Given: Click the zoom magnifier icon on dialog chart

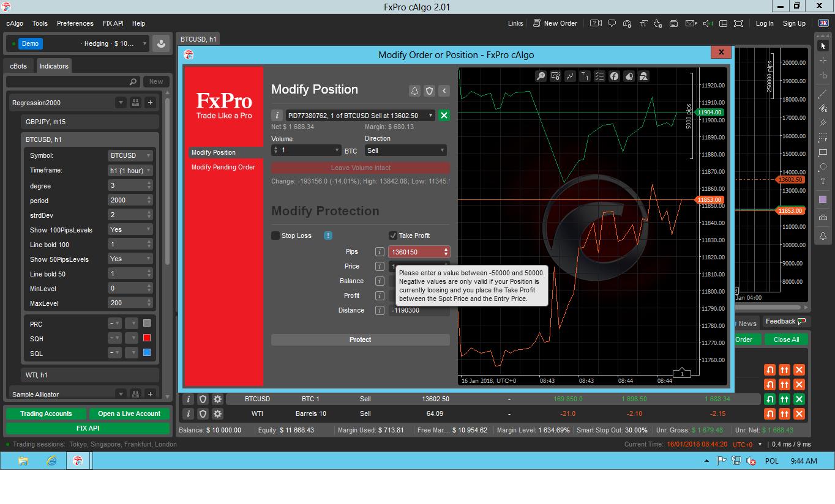Looking at the screenshot, I should point(541,76).
